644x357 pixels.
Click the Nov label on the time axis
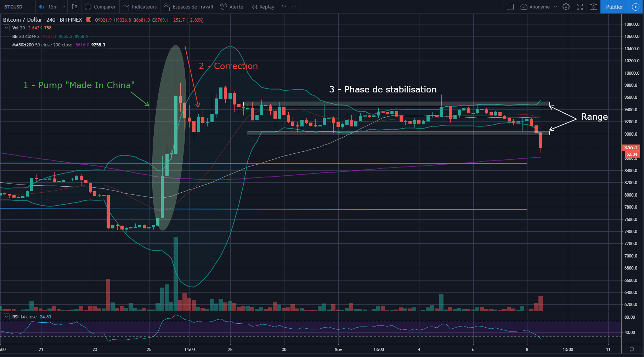(x=338, y=349)
